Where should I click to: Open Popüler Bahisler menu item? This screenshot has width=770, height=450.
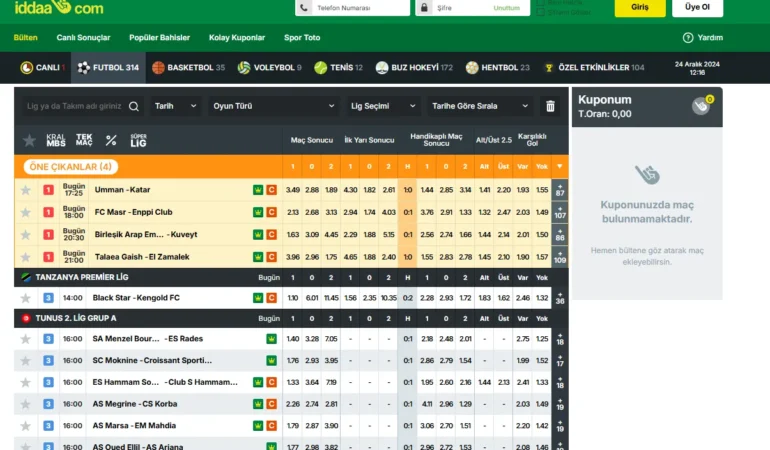pyautogui.click(x=159, y=37)
